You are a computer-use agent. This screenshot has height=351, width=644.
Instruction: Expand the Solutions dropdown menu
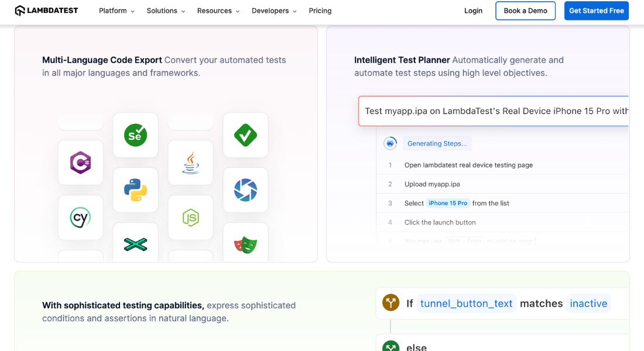pyautogui.click(x=166, y=11)
